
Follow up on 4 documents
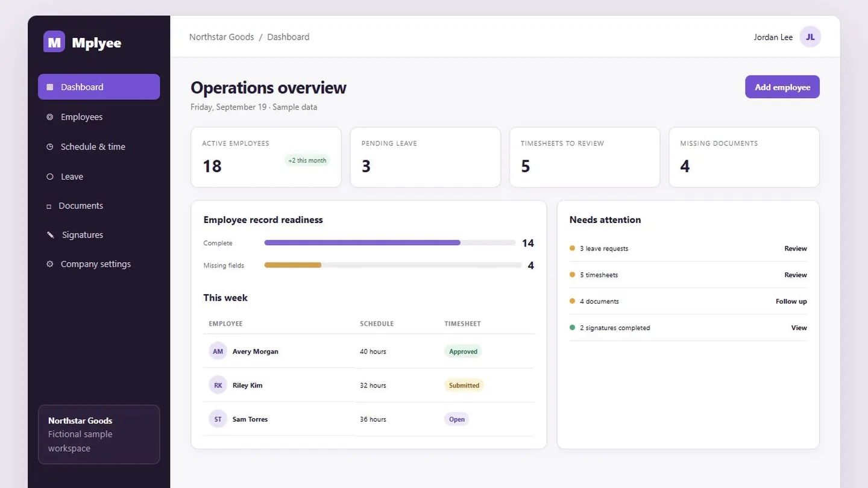[791, 301]
